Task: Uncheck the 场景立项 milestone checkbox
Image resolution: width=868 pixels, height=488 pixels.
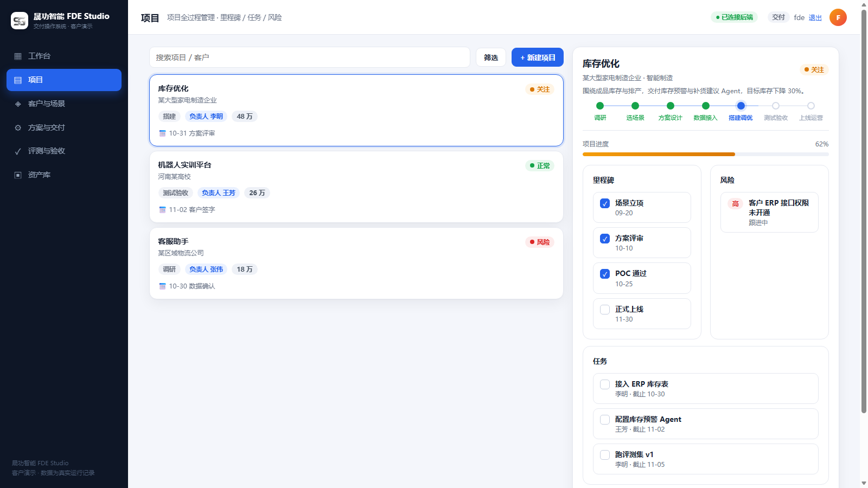Action: pos(605,203)
